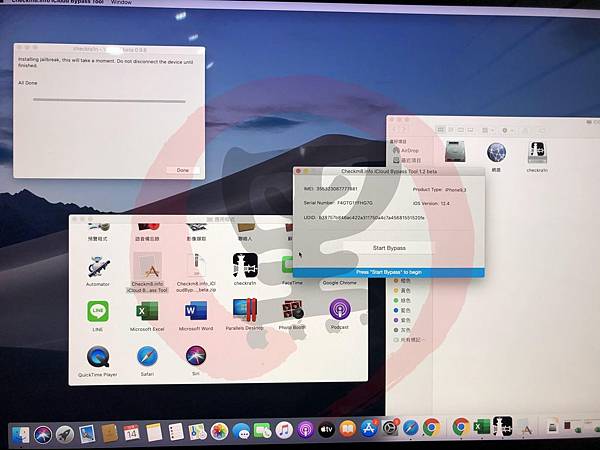
Task: Open the Window menu in the menu bar
Action: (x=121, y=2)
